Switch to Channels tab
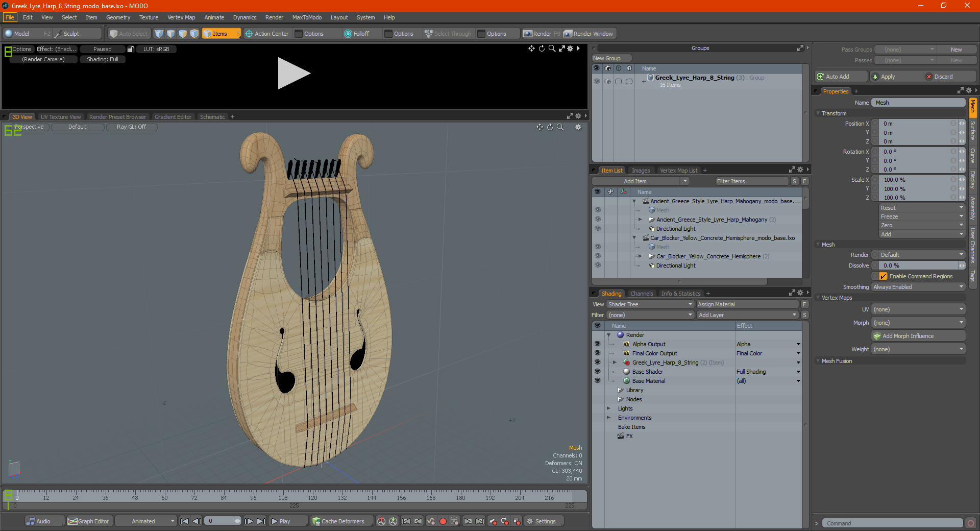 tap(641, 294)
